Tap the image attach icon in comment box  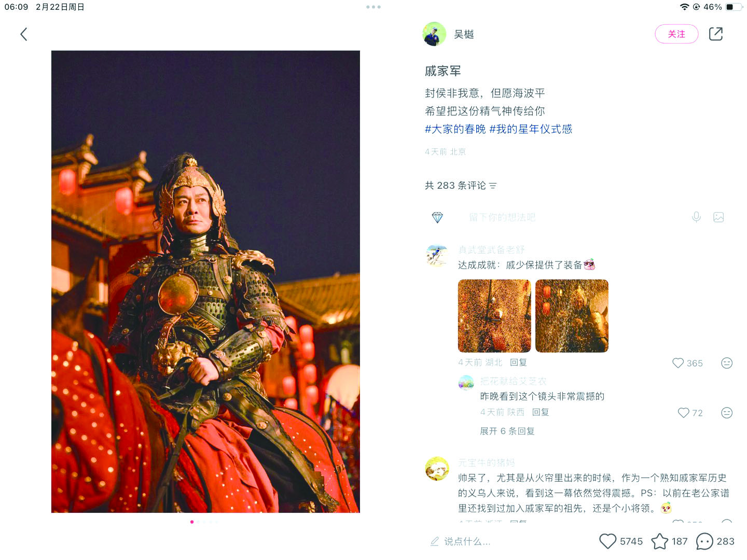coord(718,217)
